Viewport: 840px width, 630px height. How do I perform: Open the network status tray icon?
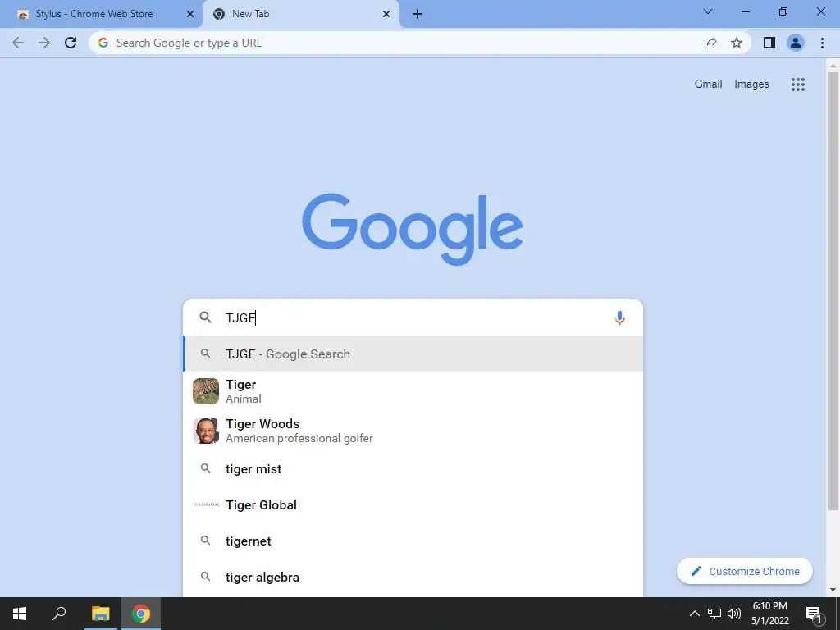click(x=714, y=614)
